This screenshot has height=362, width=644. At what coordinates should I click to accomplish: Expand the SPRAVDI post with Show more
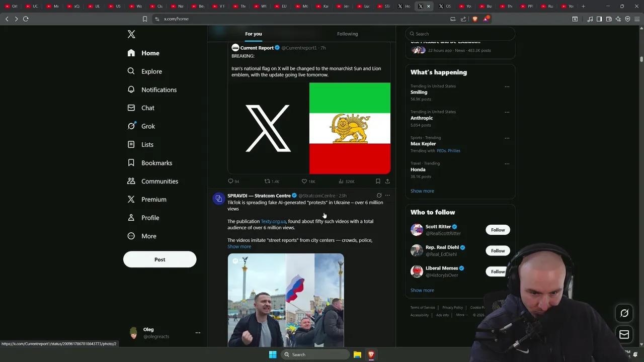pos(239,246)
